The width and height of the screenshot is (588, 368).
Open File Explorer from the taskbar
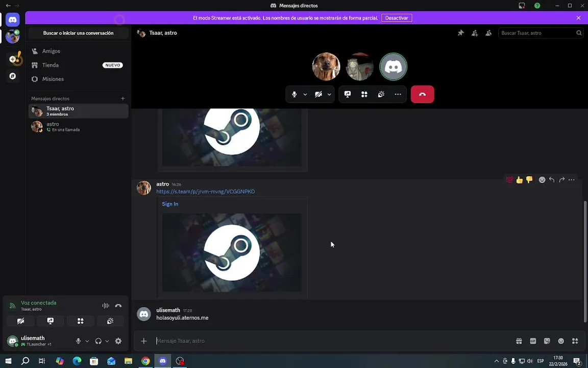coord(128,361)
